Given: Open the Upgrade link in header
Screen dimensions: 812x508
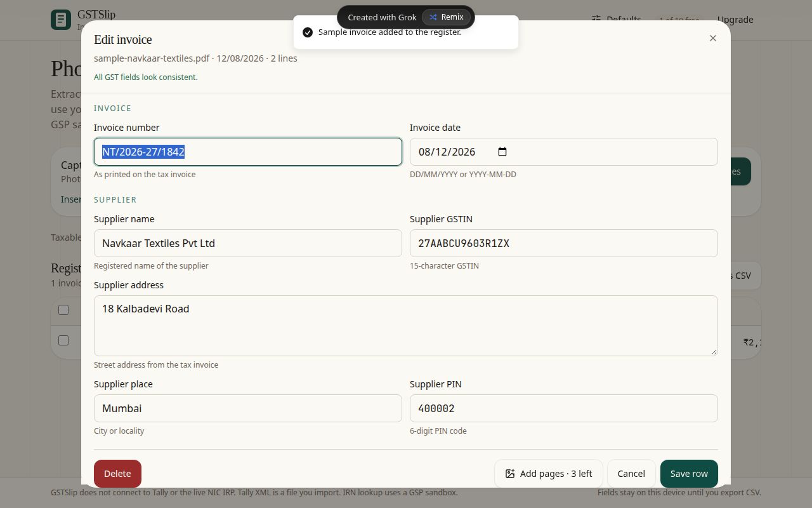Looking at the screenshot, I should [735, 20].
